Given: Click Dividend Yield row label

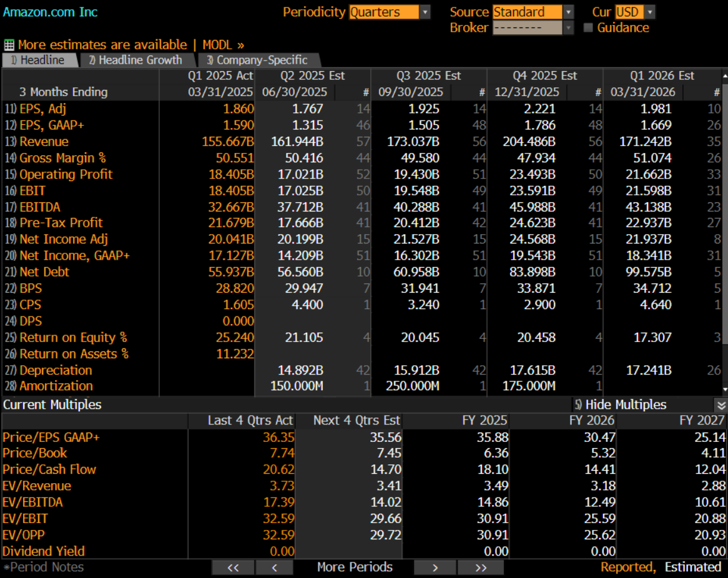Looking at the screenshot, I should [x=44, y=552].
